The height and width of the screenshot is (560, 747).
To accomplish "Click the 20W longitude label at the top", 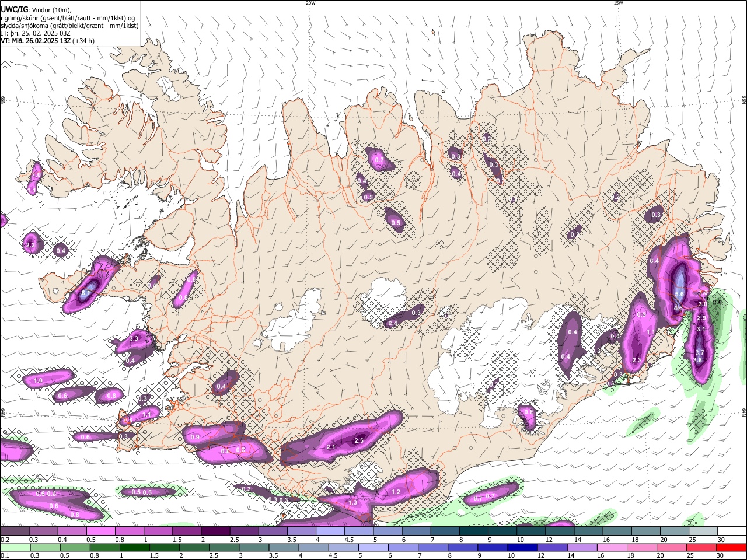I will [x=310, y=3].
